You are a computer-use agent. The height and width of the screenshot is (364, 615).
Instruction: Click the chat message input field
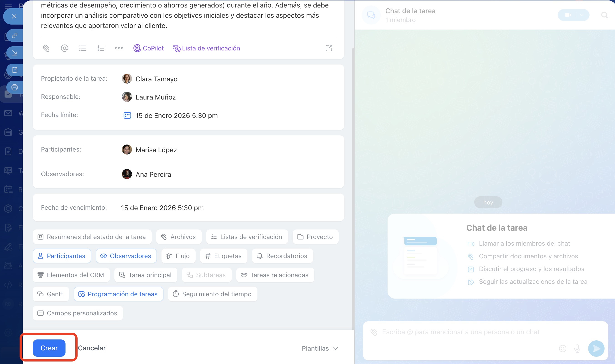point(466,332)
